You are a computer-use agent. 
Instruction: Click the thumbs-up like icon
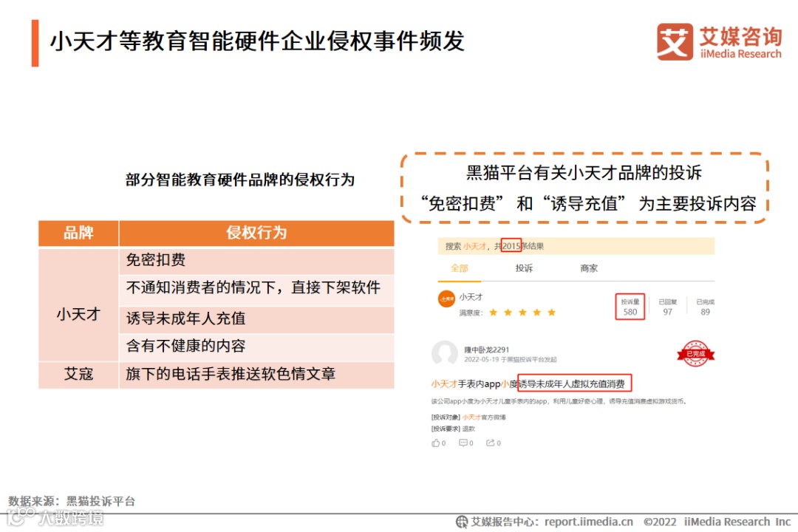point(436,443)
